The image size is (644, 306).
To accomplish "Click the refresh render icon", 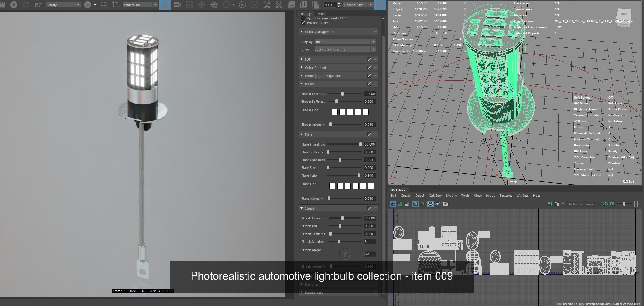I will (26, 5).
